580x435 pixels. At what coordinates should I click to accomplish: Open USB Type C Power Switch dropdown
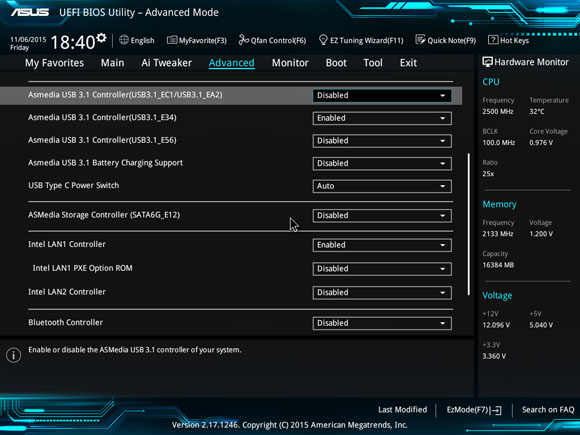[382, 186]
